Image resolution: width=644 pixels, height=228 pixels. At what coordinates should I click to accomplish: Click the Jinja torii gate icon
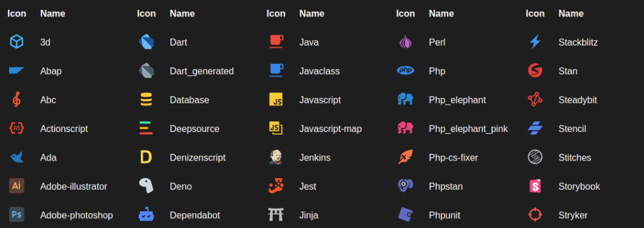[x=276, y=215]
